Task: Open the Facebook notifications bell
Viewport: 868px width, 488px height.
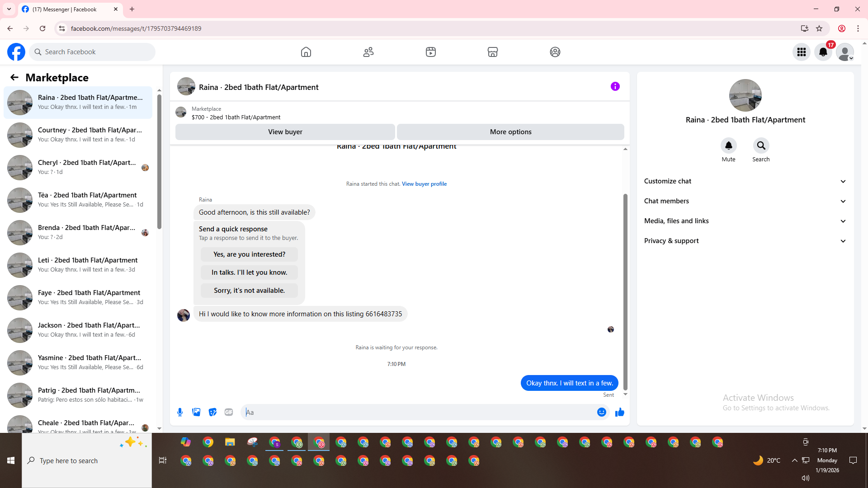Action: tap(823, 52)
